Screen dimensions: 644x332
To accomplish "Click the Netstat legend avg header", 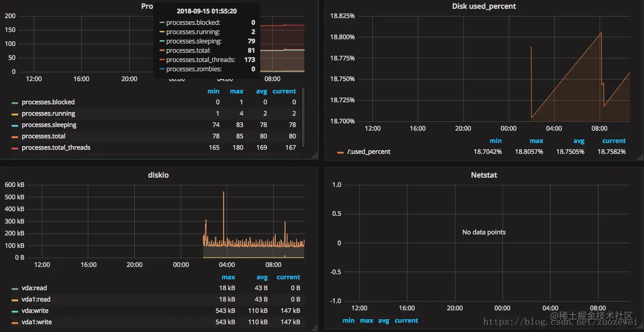I will click(384, 321).
